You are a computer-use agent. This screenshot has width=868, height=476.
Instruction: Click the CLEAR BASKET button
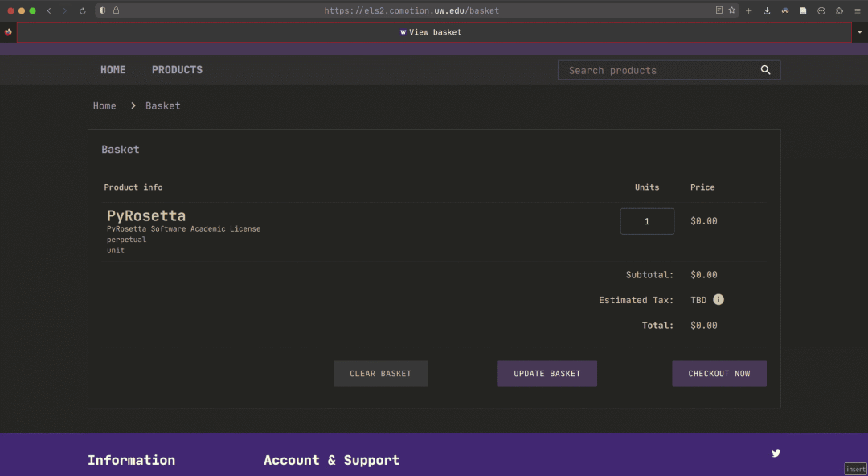pos(381,374)
